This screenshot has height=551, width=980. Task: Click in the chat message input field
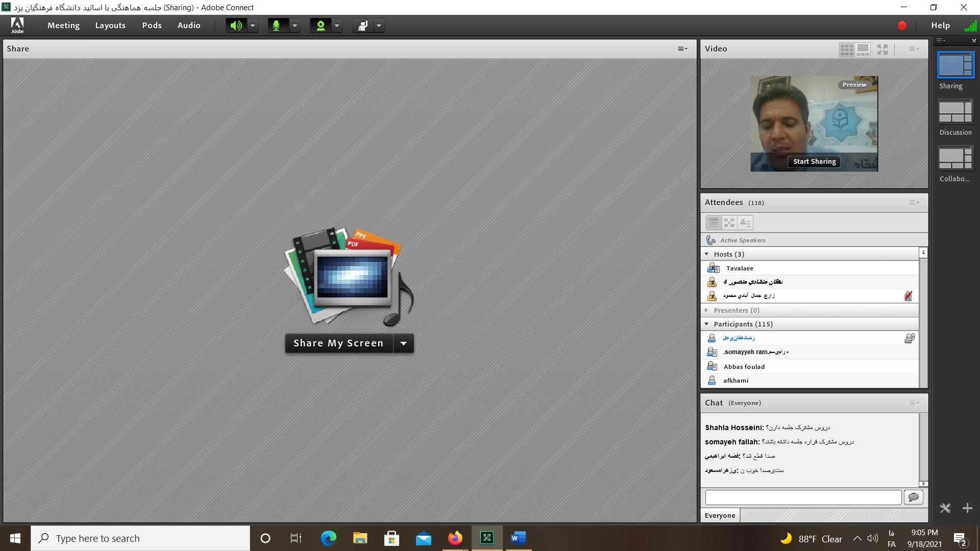pyautogui.click(x=803, y=497)
